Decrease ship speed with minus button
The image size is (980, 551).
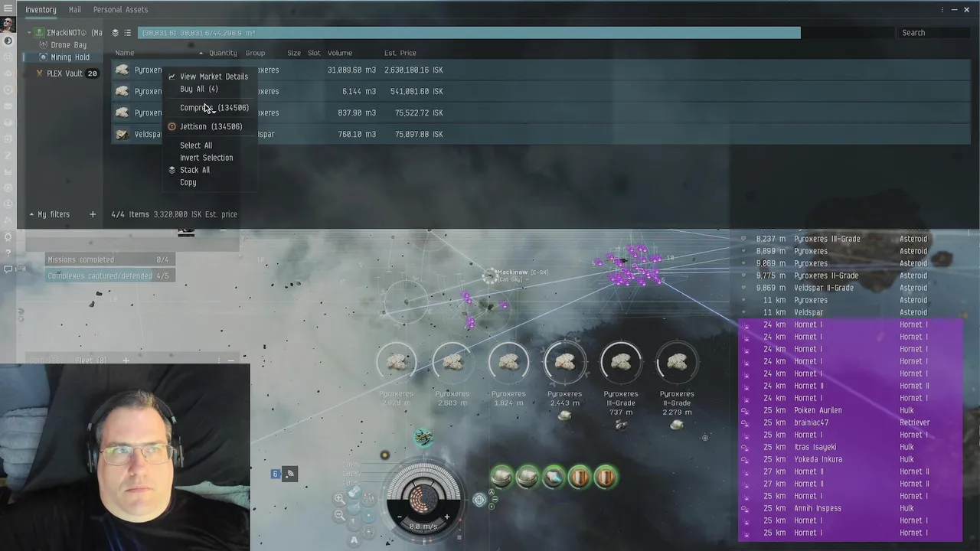pos(399,518)
